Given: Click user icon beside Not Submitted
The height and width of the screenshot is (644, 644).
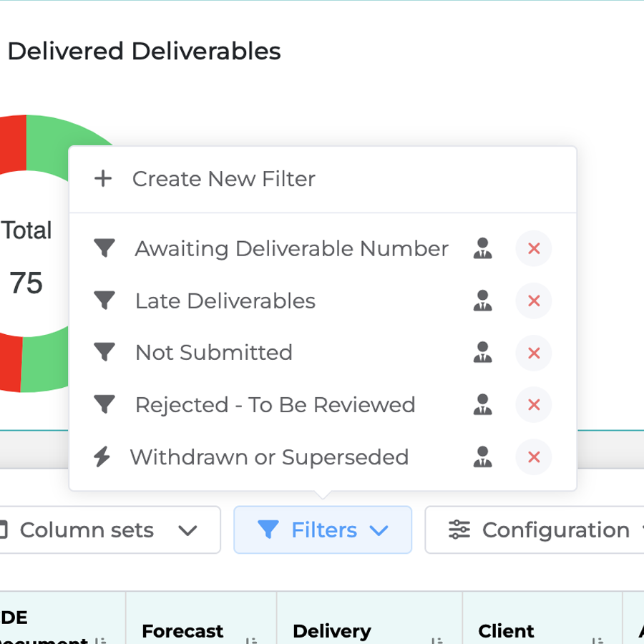Looking at the screenshot, I should [483, 353].
